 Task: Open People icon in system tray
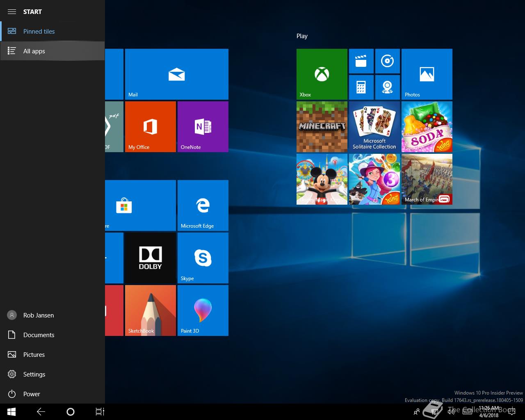pyautogui.click(x=417, y=412)
